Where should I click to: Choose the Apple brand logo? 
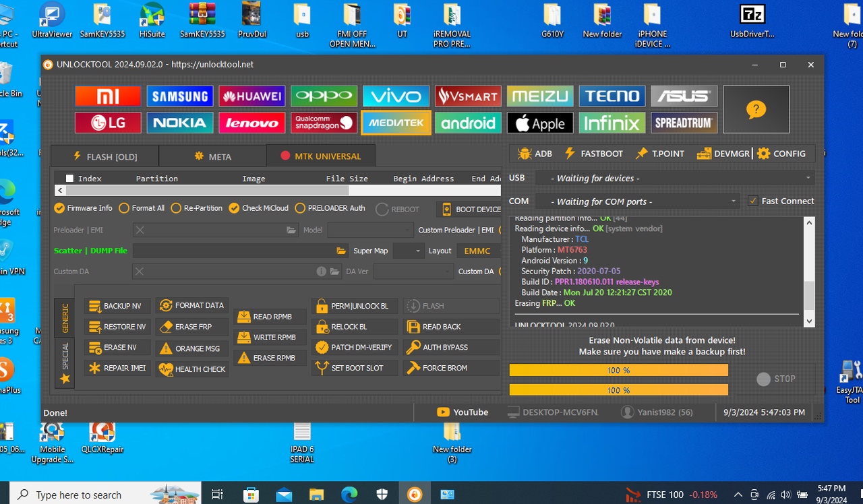click(540, 123)
